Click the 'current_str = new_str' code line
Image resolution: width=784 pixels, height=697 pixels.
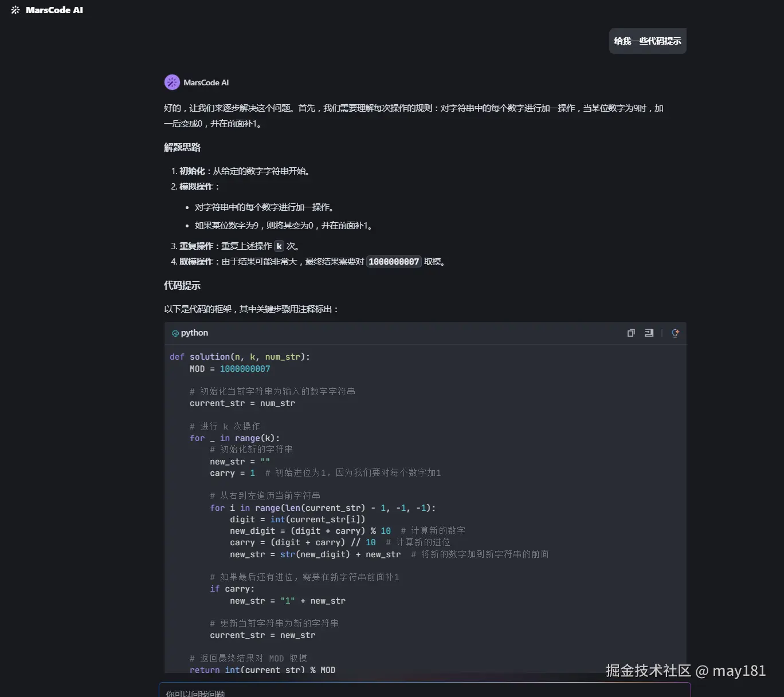(262, 635)
